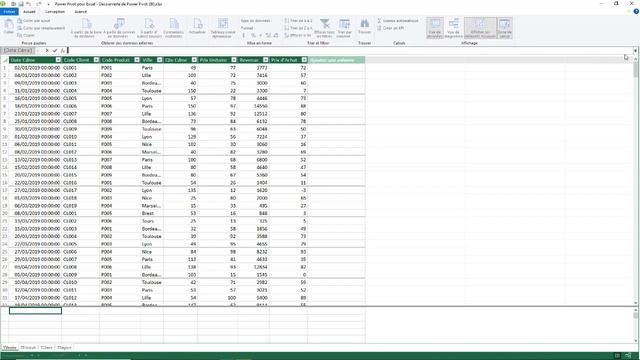640x360 pixels.
Task: Click the Coller paste icon
Action: 9,27
